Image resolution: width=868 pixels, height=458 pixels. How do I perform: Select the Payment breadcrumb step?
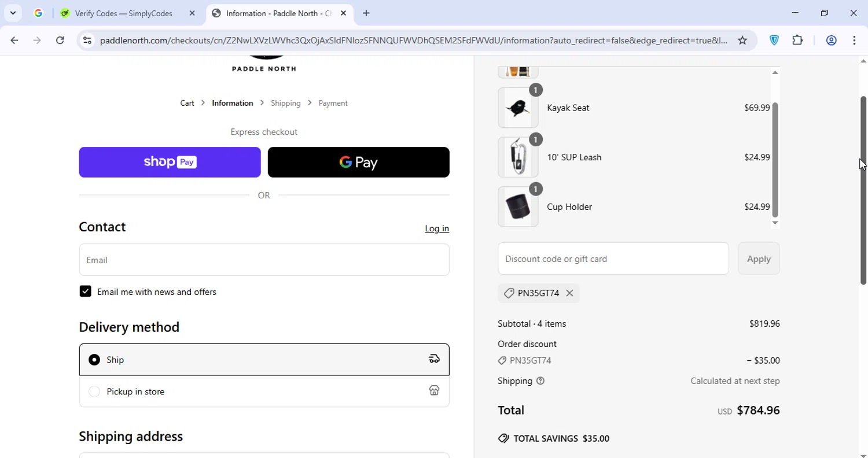(333, 103)
